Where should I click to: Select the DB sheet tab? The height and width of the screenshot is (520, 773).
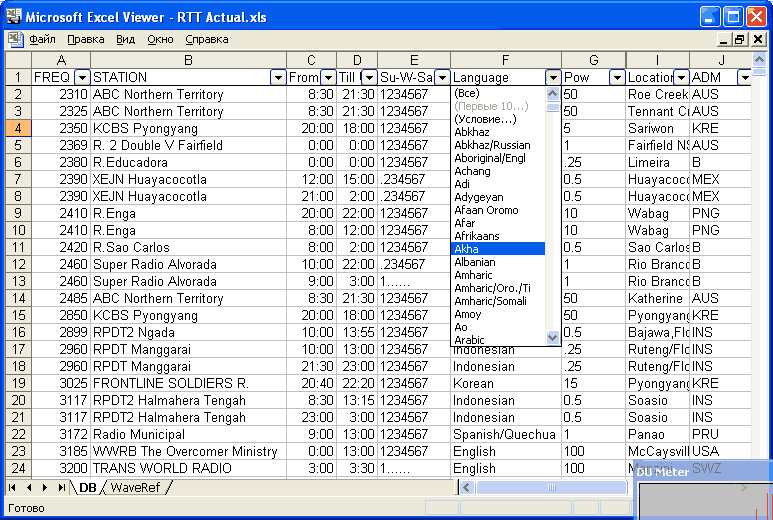(88, 487)
